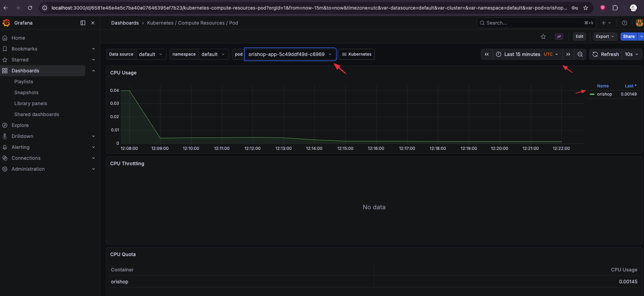The width and height of the screenshot is (644, 296).
Task: Expand the Alerting sidebar section
Action: [93, 147]
